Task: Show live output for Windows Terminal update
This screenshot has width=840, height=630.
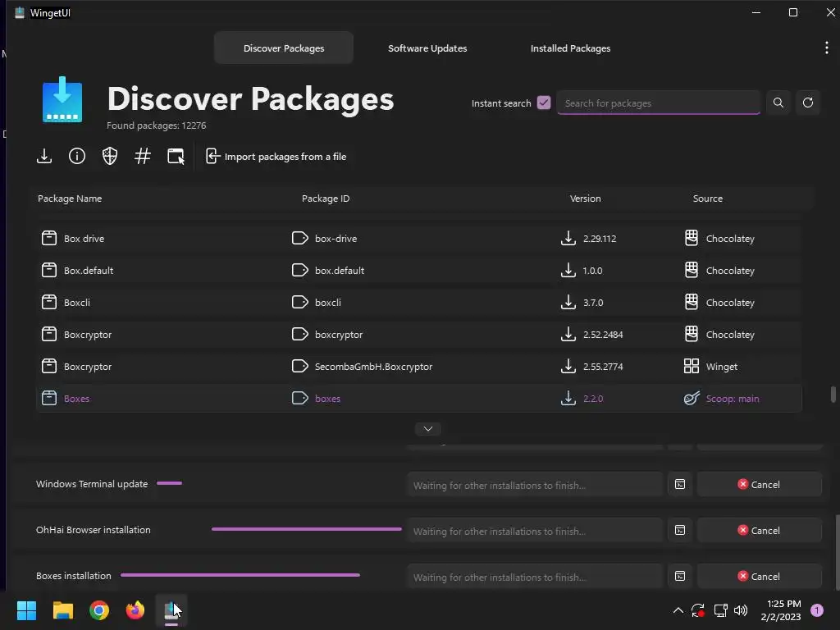Action: click(x=680, y=484)
